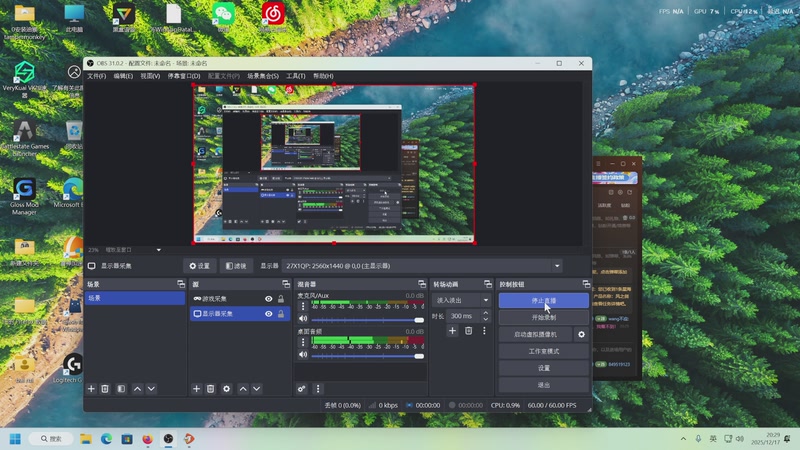The height and width of the screenshot is (450, 800).
Task: Open Firefox from the taskbar
Action: pos(147,439)
